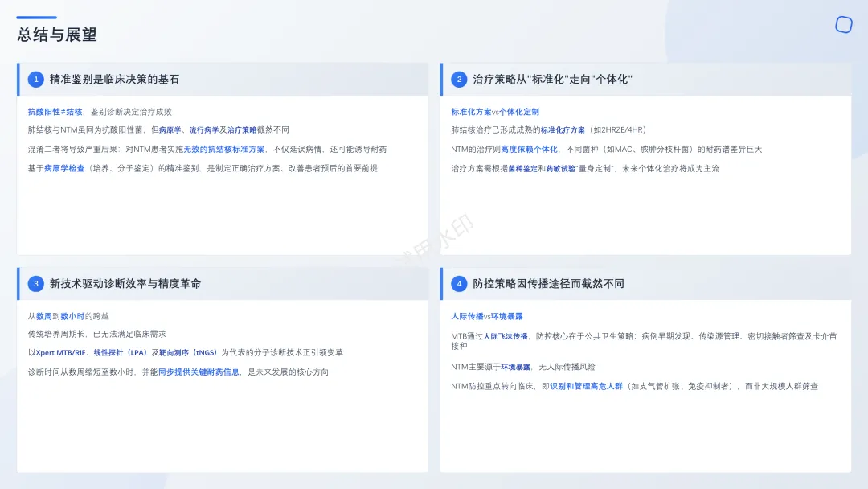Click the number 1 circle badge
Screen dimensions: 868x489
[36, 79]
